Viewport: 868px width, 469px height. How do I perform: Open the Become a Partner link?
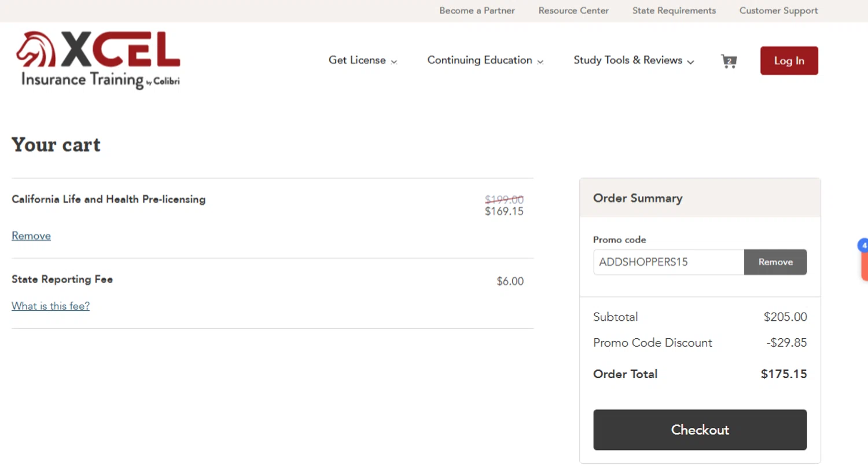tap(477, 10)
